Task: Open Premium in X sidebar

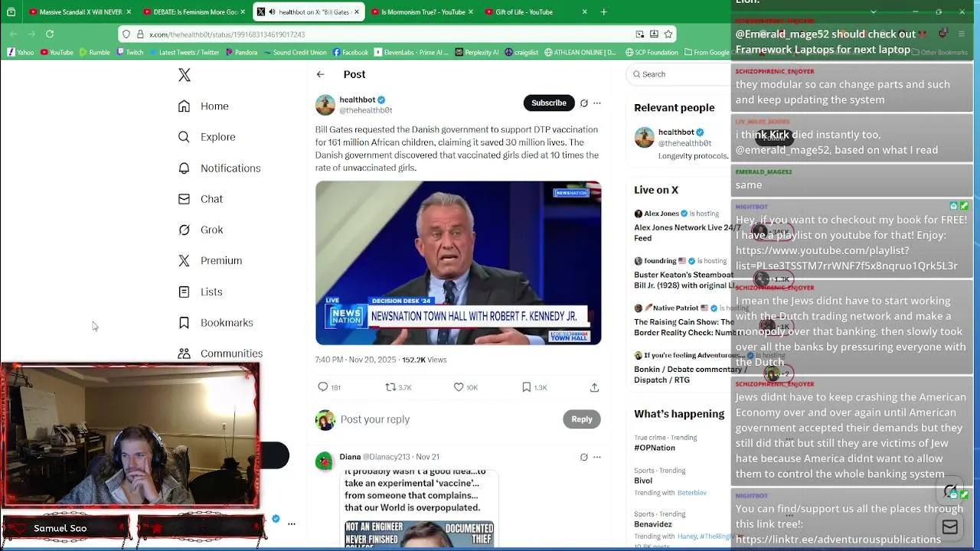Action: pos(210,261)
